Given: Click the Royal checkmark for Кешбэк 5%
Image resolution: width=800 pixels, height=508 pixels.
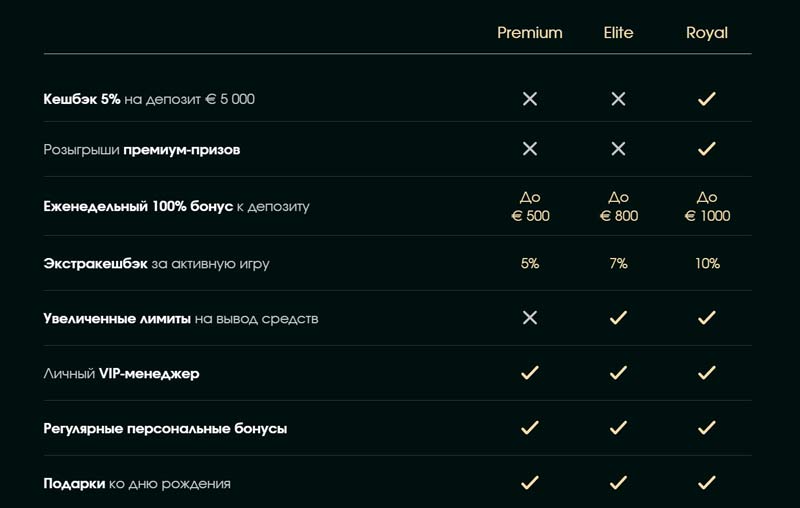Looking at the screenshot, I should 706,99.
